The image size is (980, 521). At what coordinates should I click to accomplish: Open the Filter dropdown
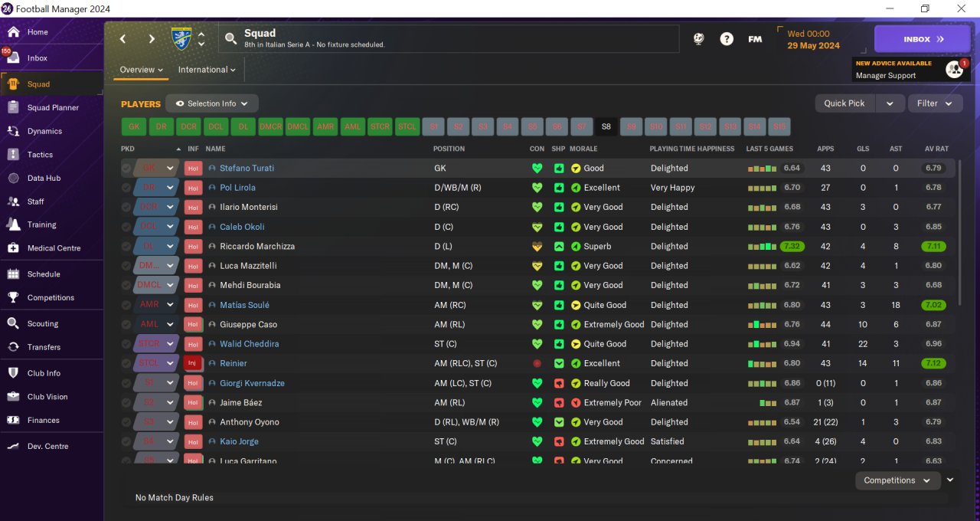point(935,103)
